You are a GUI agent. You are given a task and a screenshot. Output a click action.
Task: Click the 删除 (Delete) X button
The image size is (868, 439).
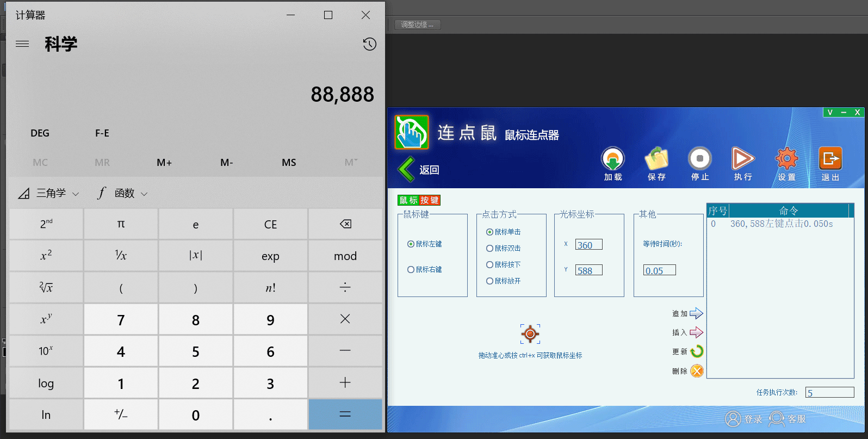tap(697, 371)
